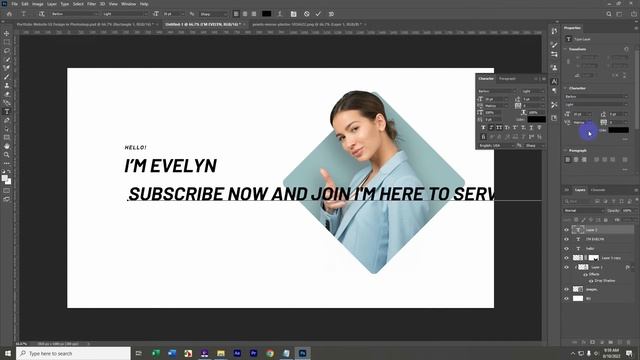Image resolution: width=640 pixels, height=360 pixels.
Task: Cancel current text edits
Action: click(307, 14)
